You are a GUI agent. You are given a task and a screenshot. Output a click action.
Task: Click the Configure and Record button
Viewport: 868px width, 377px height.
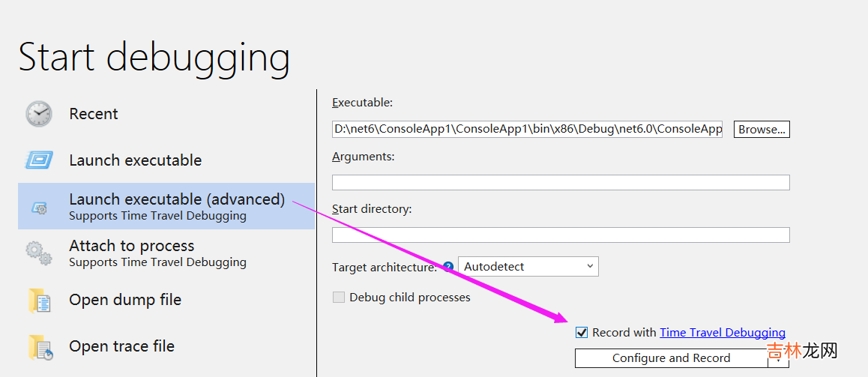click(x=671, y=358)
